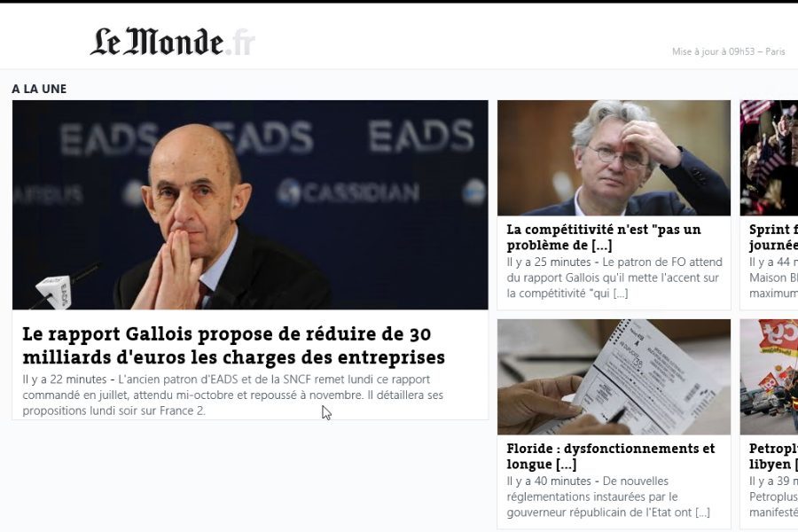Screen dimensions: 798x532
Task: Click Floride article summary about nouvelles réglementations
Action: pyautogui.click(x=608, y=497)
